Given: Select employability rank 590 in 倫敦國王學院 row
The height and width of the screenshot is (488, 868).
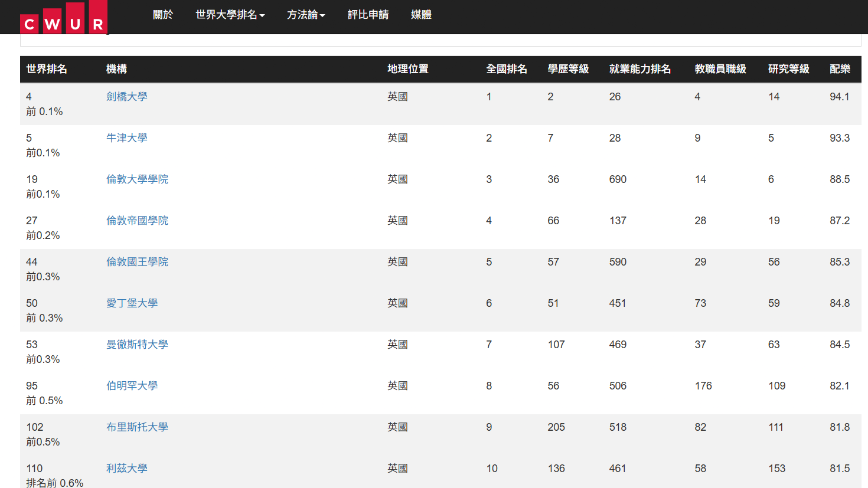Looking at the screenshot, I should [618, 262].
